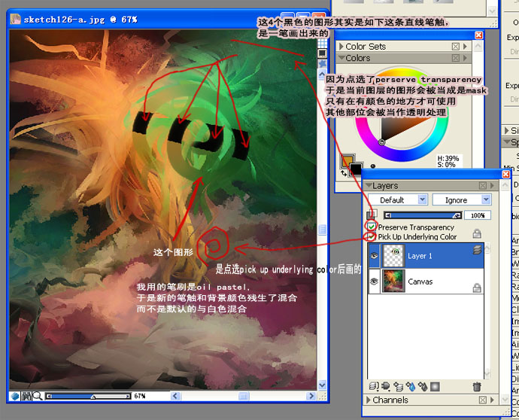This screenshot has width=519, height=420.
Task: Click the orange additional color swatch
Action: [346, 160]
